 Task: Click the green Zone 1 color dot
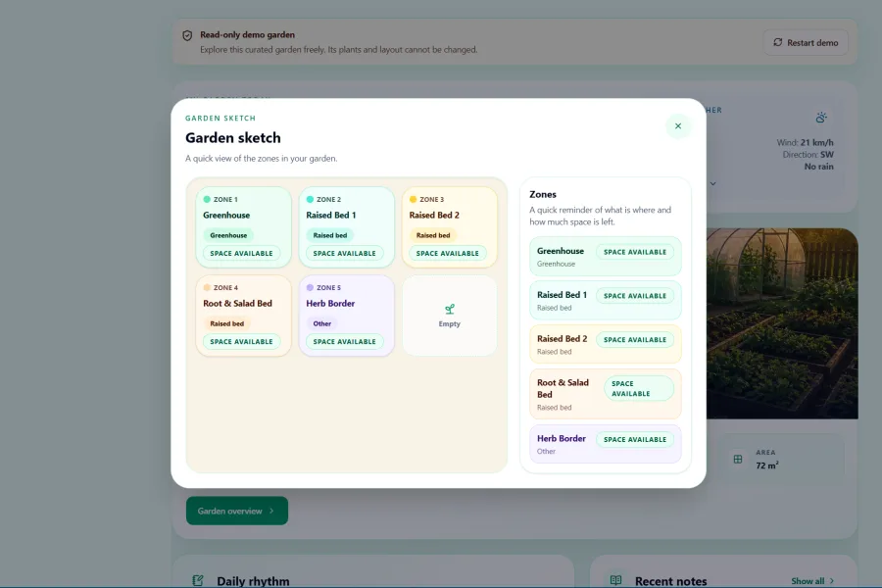tap(207, 199)
